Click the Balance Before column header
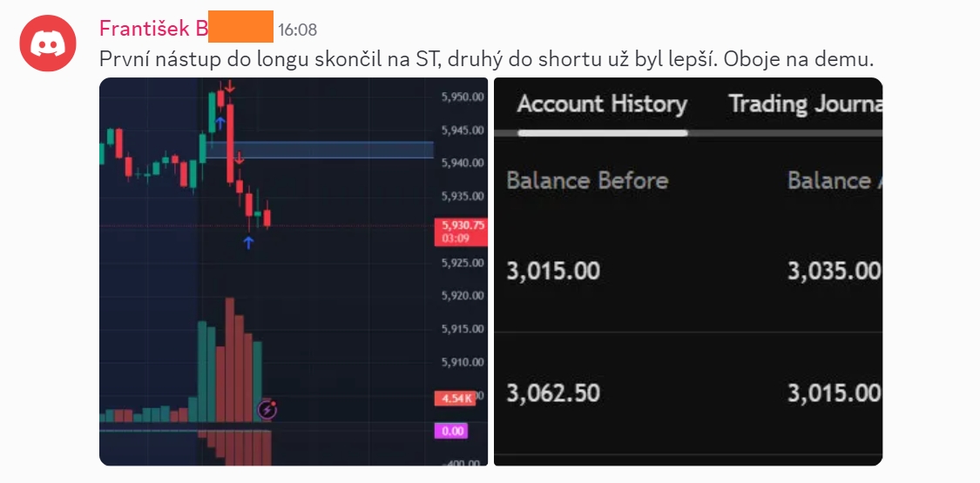The height and width of the screenshot is (483, 980). (x=587, y=181)
